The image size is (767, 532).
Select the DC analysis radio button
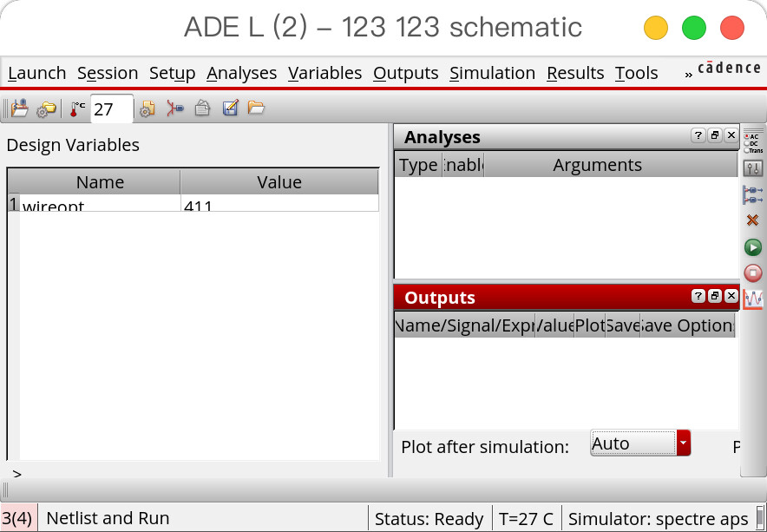click(x=747, y=143)
